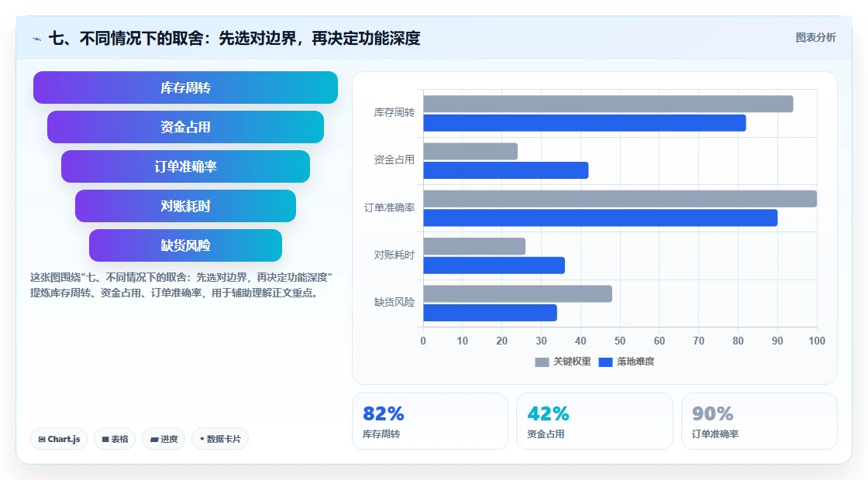
Task: Select the 资金占用 funnel bar
Action: click(185, 127)
